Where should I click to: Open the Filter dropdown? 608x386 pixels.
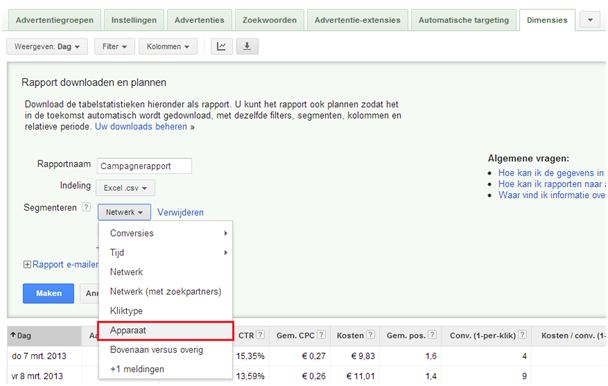[x=114, y=47]
